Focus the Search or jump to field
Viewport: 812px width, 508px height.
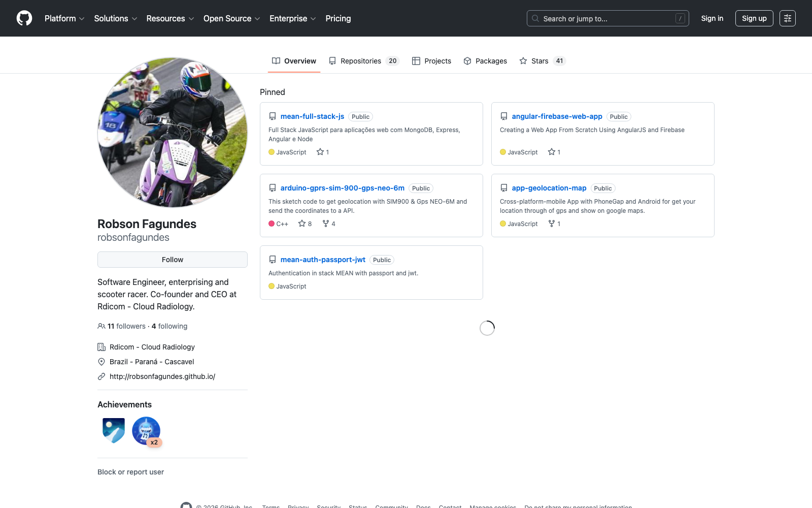pyautogui.click(x=607, y=18)
